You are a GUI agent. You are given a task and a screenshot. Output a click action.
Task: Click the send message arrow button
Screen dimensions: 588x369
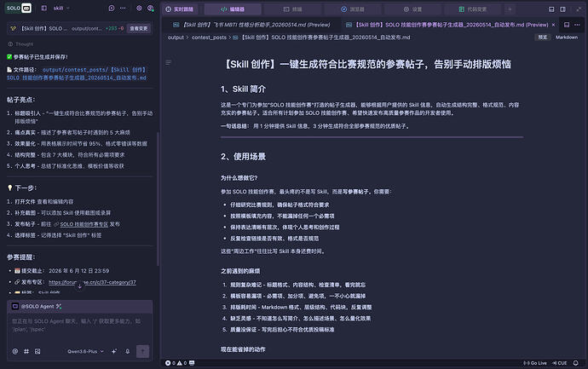click(x=142, y=351)
